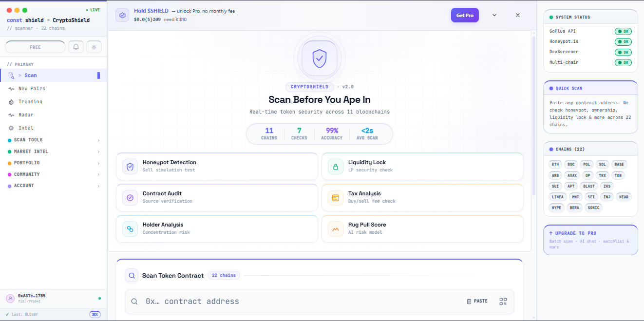Click the New Pairs pulse icon
The width and height of the screenshot is (644, 321).
[11, 89]
